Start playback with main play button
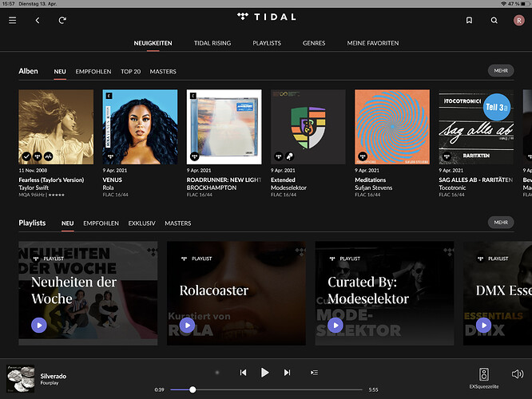This screenshot has height=399, width=532. [x=264, y=373]
